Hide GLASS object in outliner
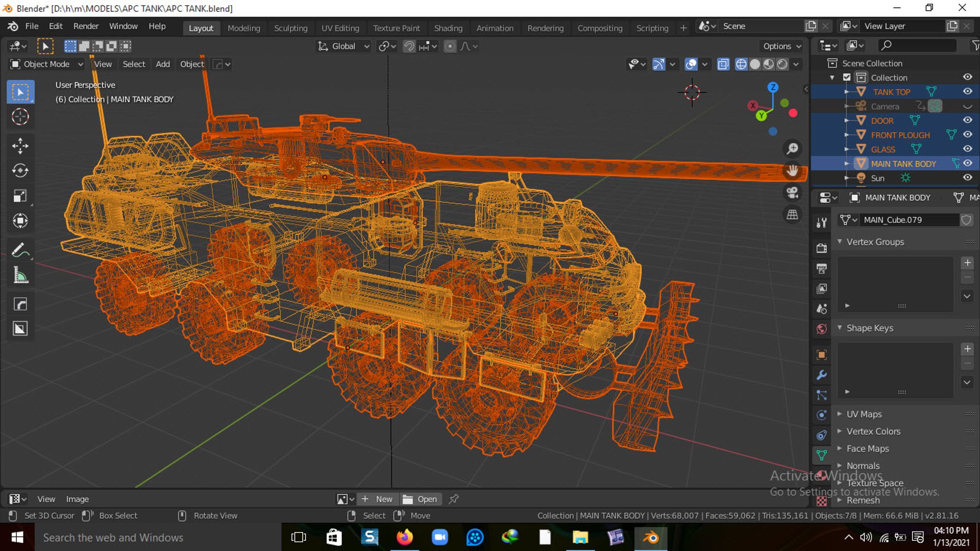This screenshot has width=980, height=551. tap(967, 149)
